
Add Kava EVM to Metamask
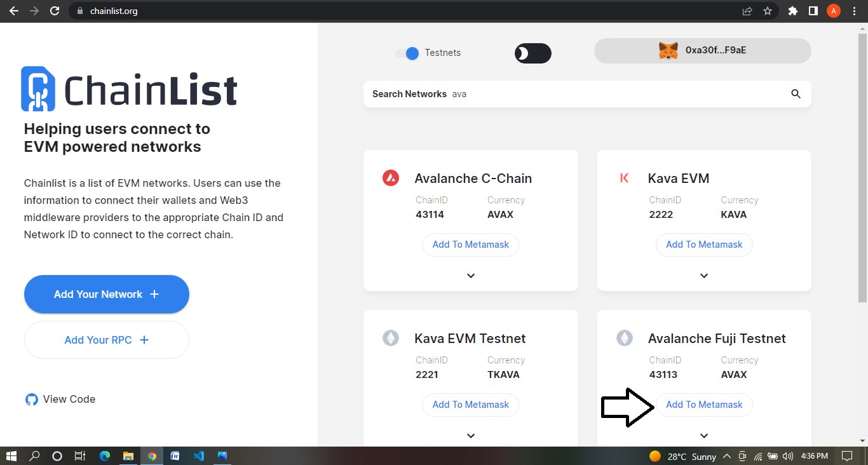pyautogui.click(x=704, y=245)
